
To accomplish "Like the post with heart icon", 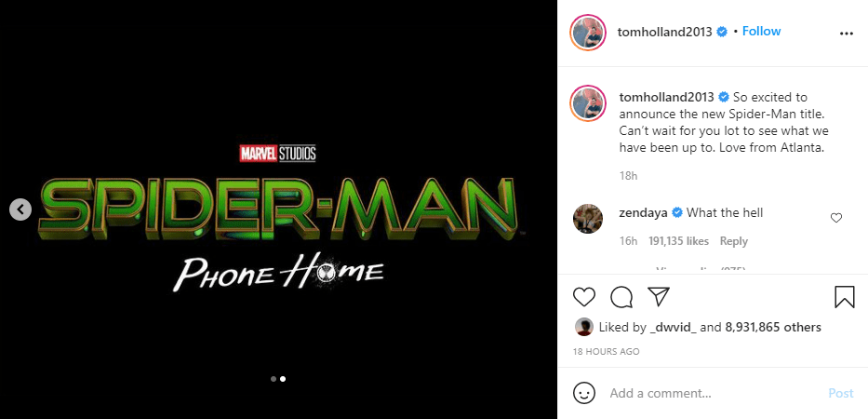I will pyautogui.click(x=583, y=297).
